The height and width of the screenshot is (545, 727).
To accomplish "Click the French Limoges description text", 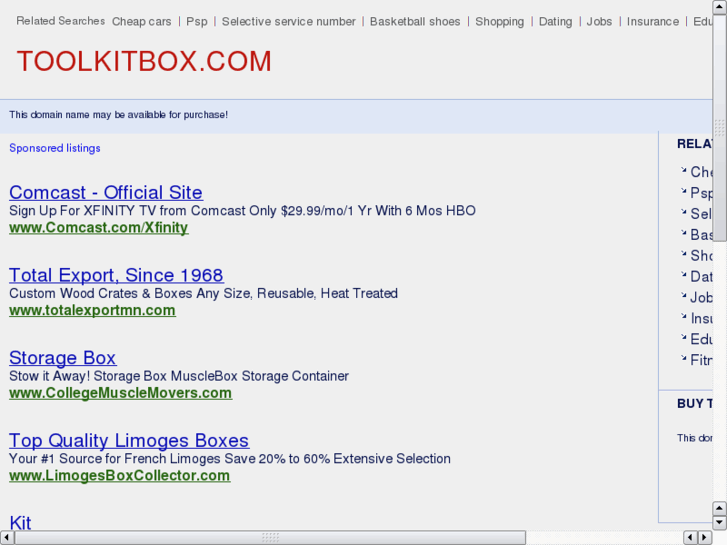I will (230, 458).
